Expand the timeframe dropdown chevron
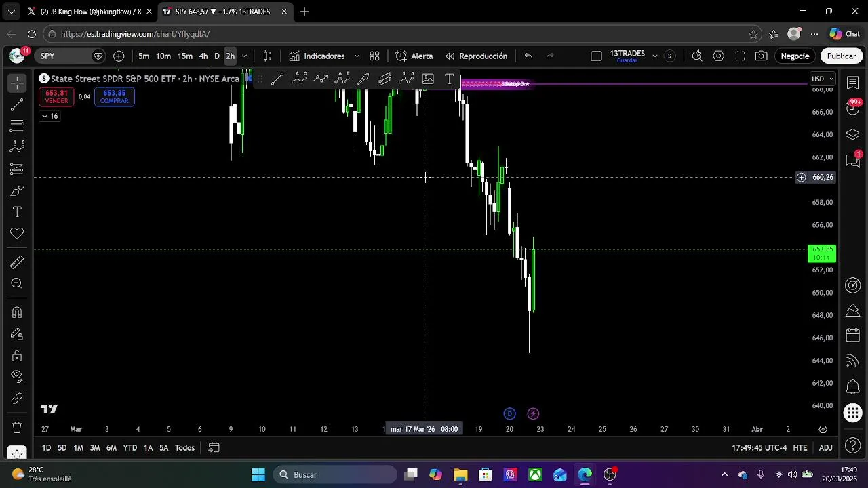This screenshot has height=488, width=868. point(245,56)
